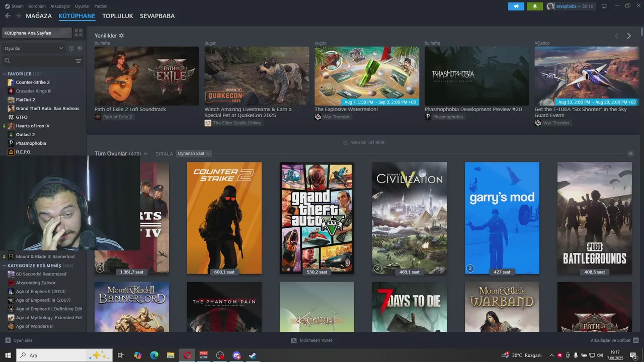The width and height of the screenshot is (644, 362).
Task: Open the Civilization V game cover
Action: (410, 218)
